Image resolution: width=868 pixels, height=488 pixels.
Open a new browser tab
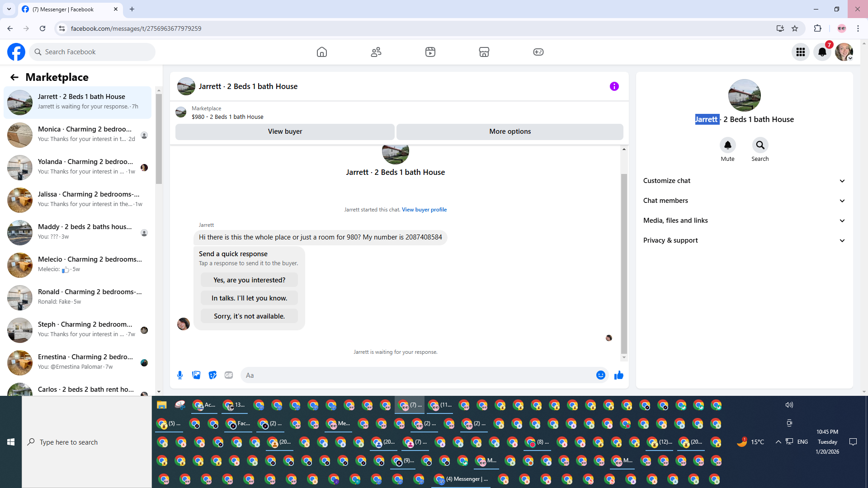tap(132, 9)
